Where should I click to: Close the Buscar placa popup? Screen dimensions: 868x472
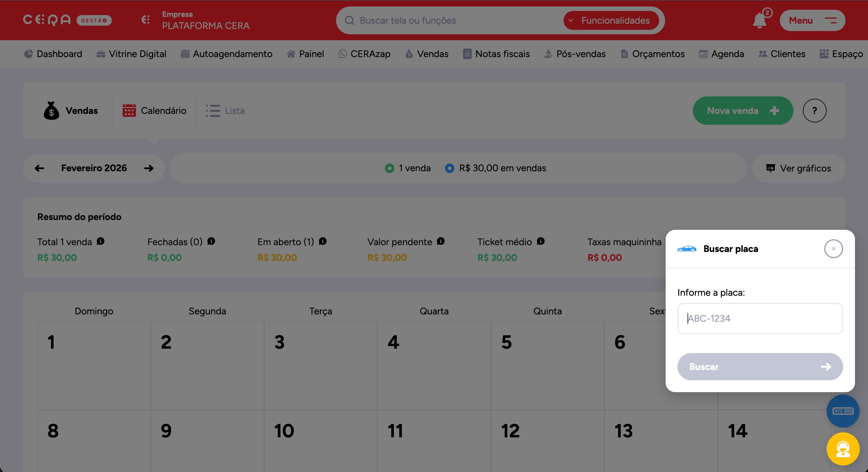point(833,249)
